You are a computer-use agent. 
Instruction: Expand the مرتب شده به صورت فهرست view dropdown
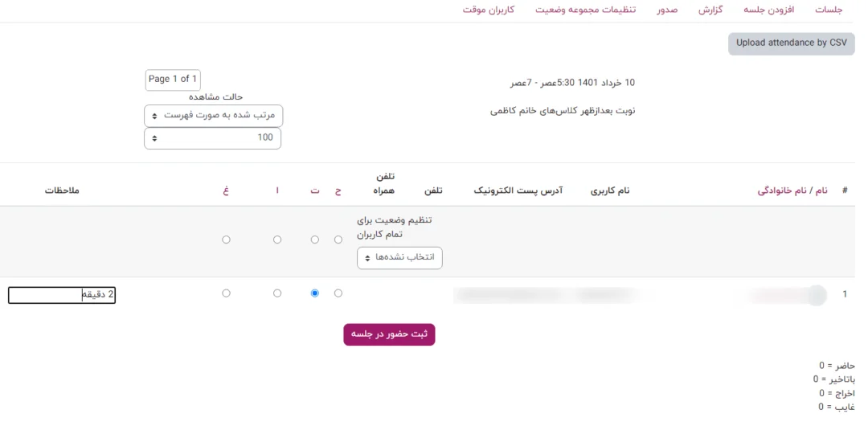pos(214,116)
